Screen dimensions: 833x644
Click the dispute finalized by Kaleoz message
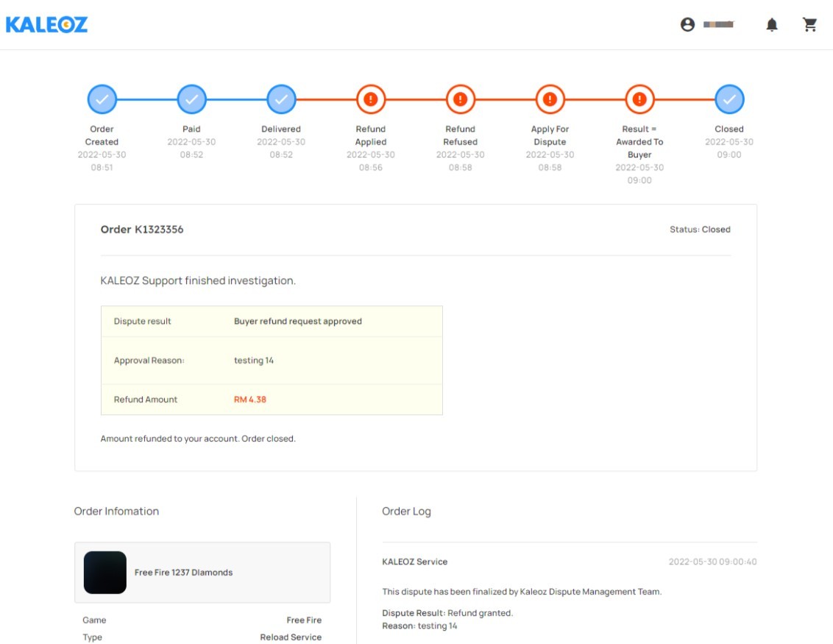pyautogui.click(x=522, y=592)
